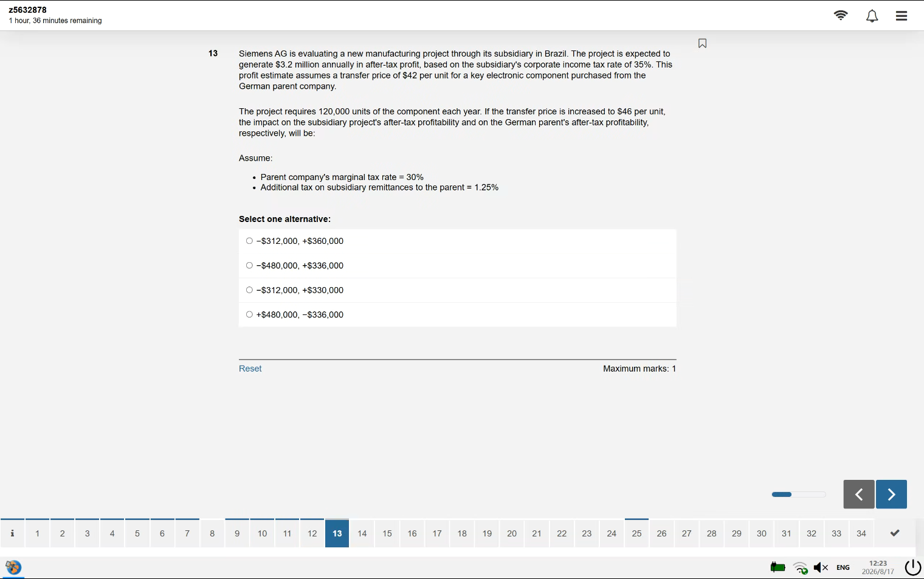The image size is (924, 579).
Task: Go to question 32
Action: pos(812,533)
